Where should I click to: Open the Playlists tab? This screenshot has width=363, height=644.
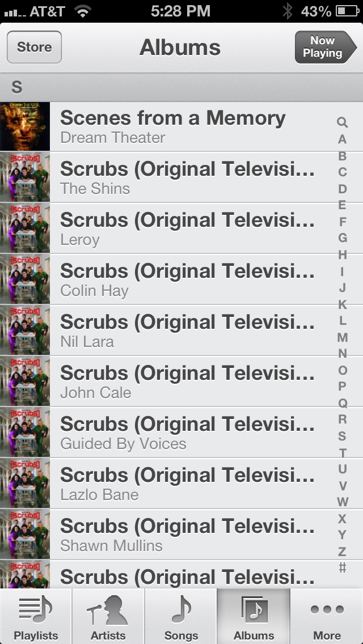[x=36, y=616]
